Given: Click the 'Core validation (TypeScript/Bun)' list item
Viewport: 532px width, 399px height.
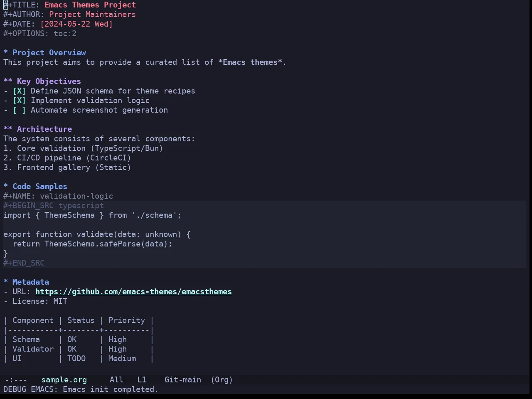Looking at the screenshot, I should pos(83,148).
